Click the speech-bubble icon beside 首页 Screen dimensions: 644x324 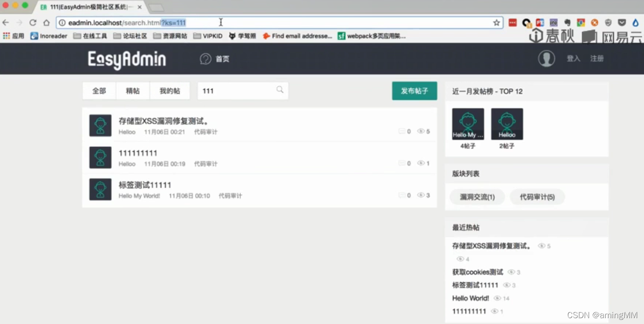(x=205, y=58)
